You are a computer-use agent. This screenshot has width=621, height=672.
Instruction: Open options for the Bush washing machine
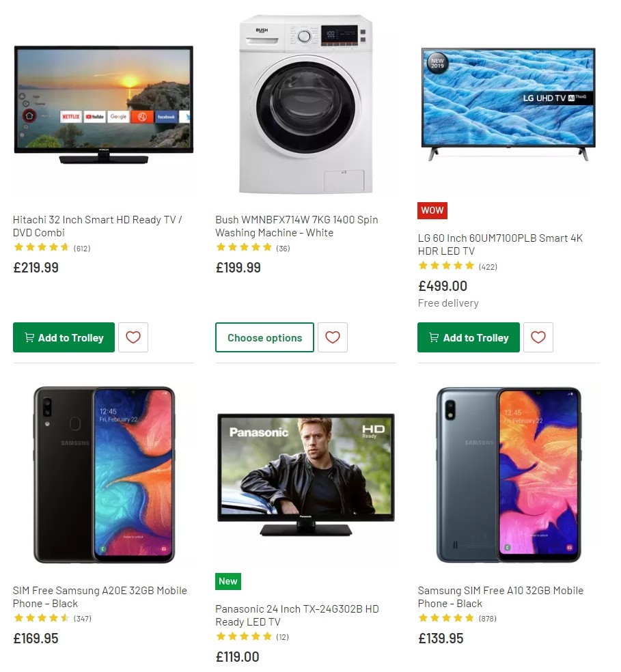[264, 337]
